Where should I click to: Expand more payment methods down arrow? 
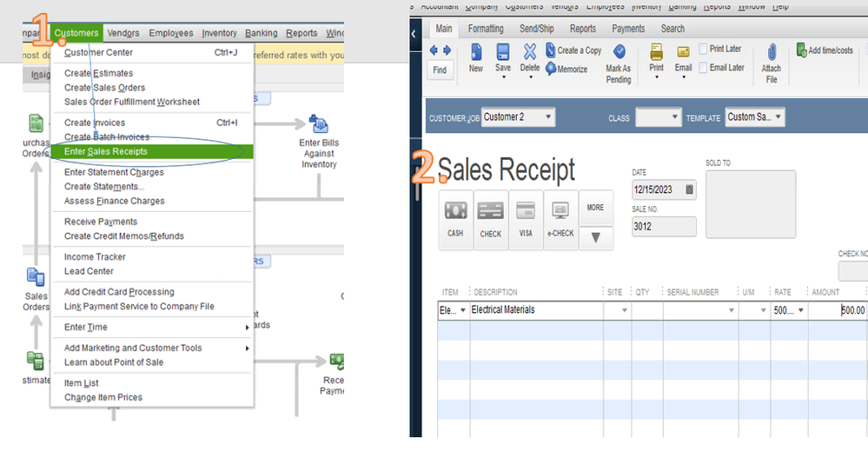(596, 238)
